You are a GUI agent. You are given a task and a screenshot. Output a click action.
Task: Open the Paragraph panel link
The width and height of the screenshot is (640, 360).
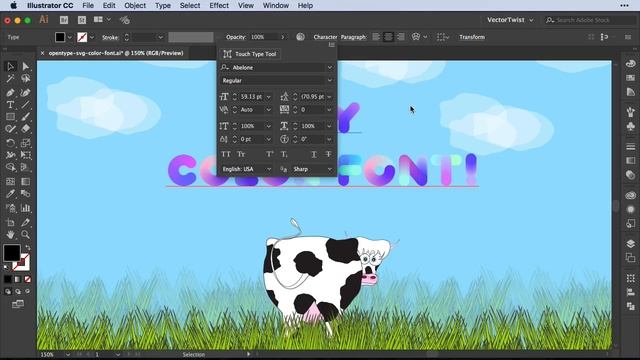point(353,37)
